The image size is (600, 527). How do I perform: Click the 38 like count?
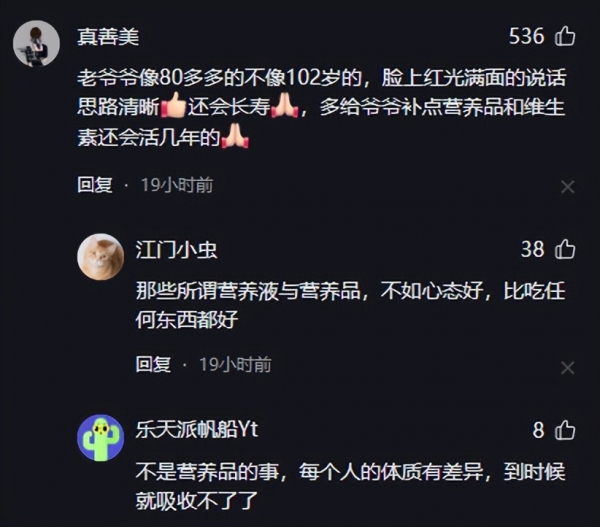pyautogui.click(x=532, y=250)
